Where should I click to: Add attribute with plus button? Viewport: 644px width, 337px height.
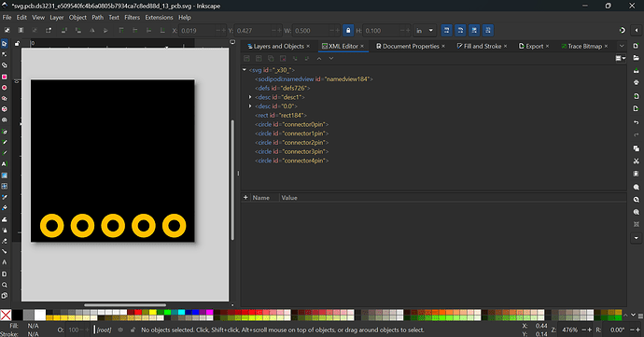pyautogui.click(x=245, y=197)
